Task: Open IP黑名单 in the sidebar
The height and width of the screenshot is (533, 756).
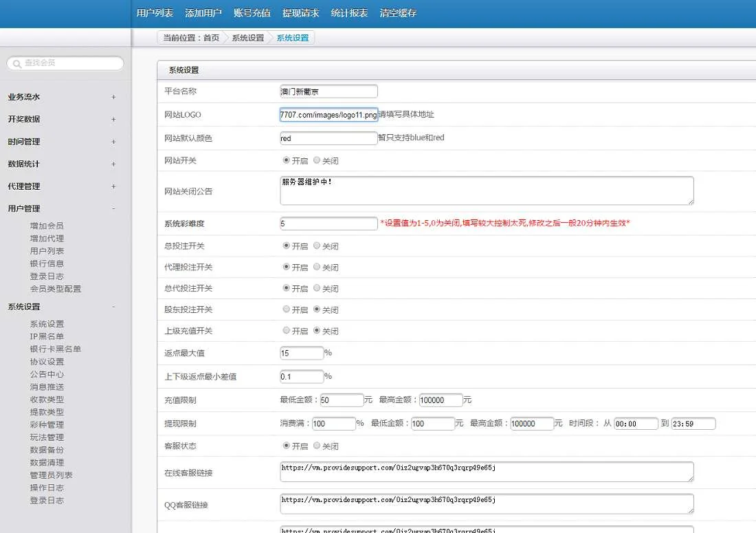Action: point(47,336)
